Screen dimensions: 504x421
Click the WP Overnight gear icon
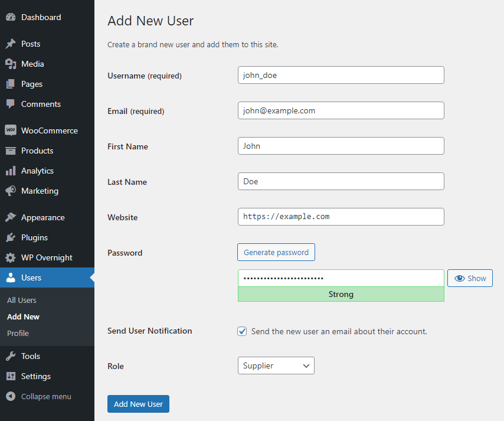tap(11, 257)
